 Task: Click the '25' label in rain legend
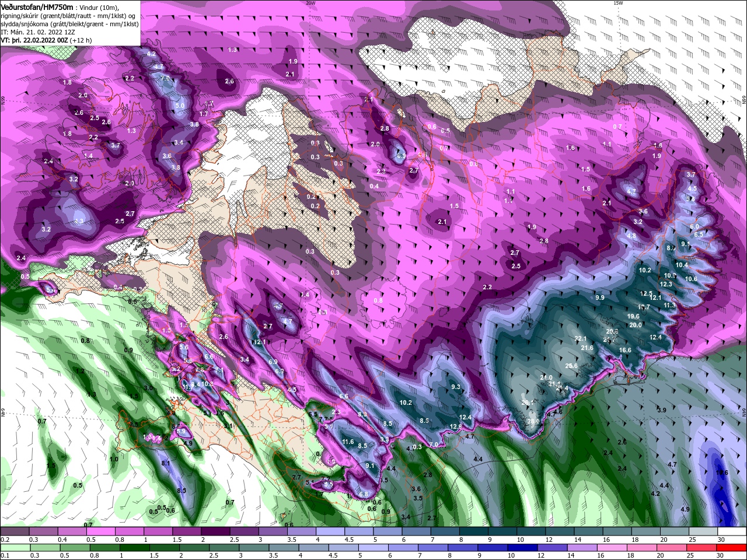[x=692, y=556]
